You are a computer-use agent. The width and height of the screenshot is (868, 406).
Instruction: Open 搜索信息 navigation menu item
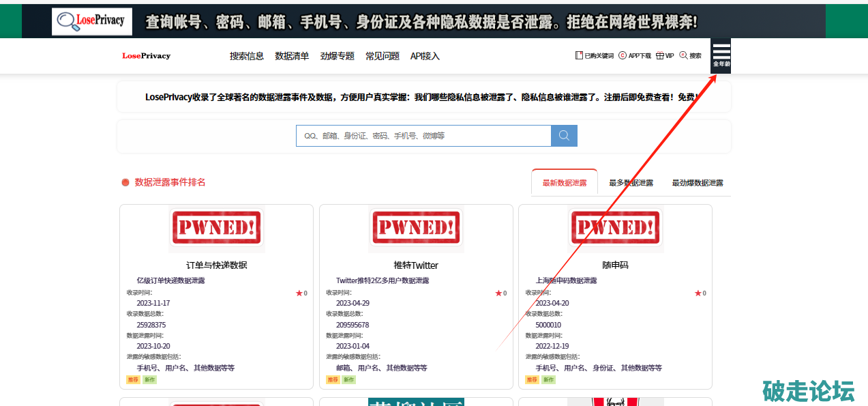[x=246, y=56]
